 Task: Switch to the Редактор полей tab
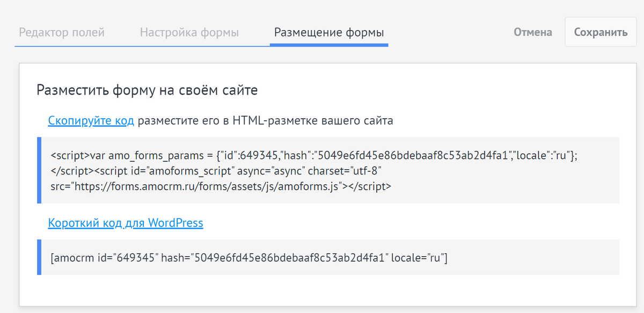[x=62, y=32]
